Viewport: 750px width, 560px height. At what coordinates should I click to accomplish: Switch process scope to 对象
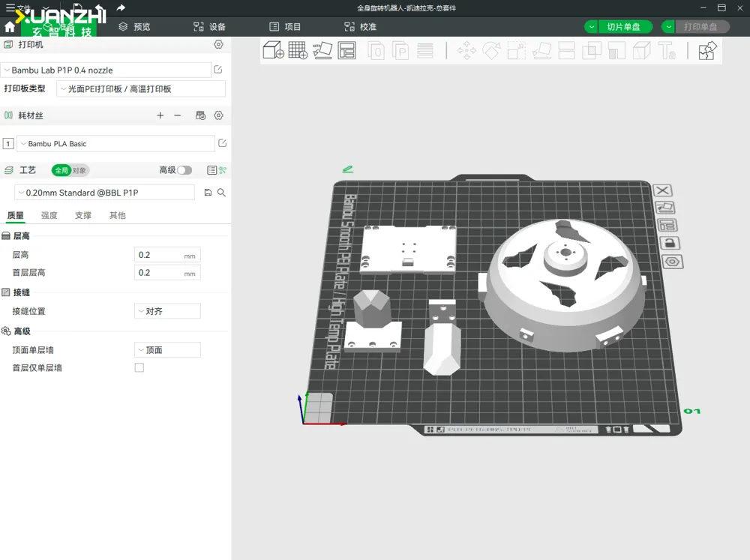pyautogui.click(x=79, y=170)
